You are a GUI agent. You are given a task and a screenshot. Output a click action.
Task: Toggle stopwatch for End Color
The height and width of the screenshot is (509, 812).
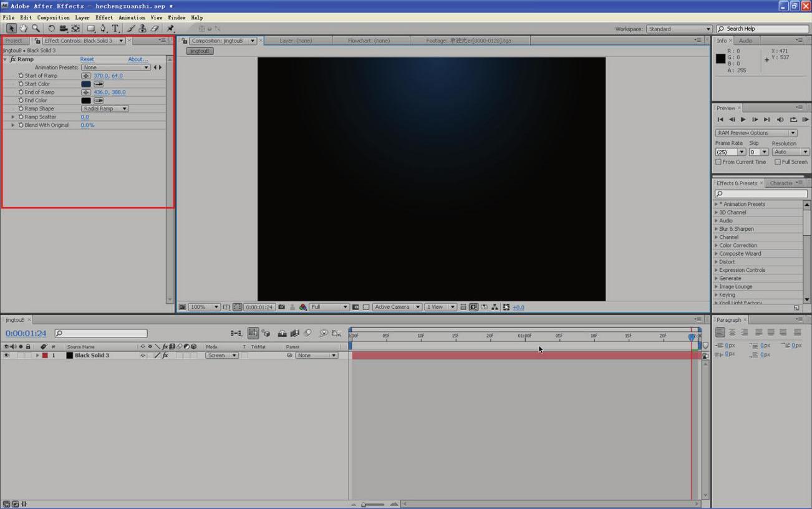[x=21, y=100]
